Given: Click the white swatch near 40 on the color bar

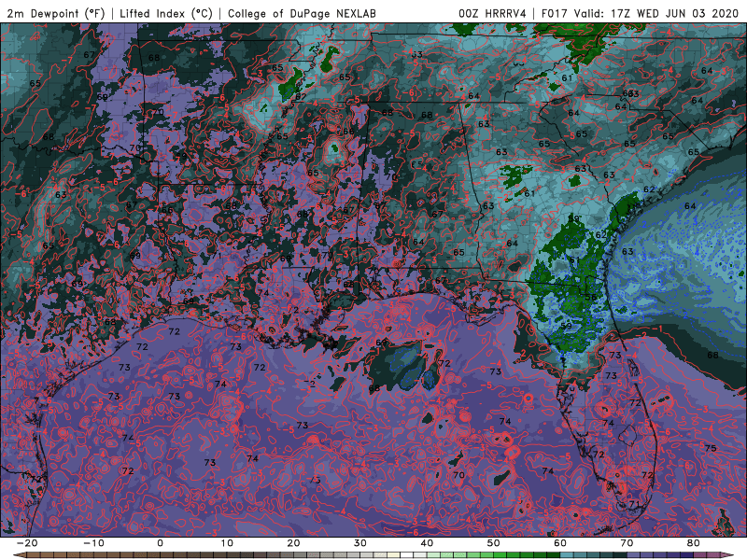Looking at the screenshot, I should click(x=407, y=555).
